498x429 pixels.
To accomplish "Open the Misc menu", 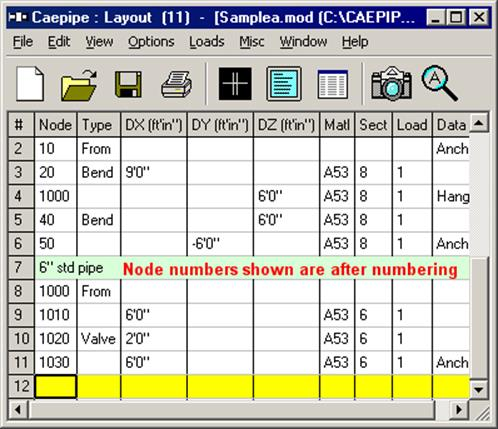I will pos(252,42).
